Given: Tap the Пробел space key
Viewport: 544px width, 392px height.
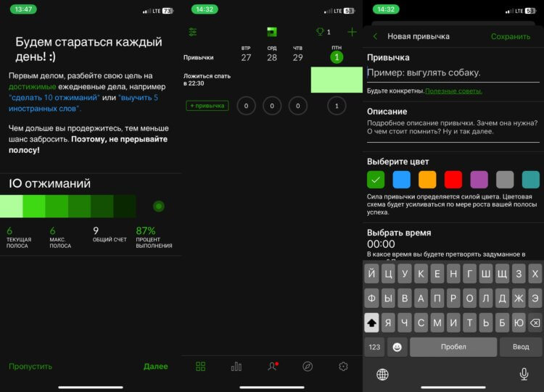Looking at the screenshot, I should [453, 347].
